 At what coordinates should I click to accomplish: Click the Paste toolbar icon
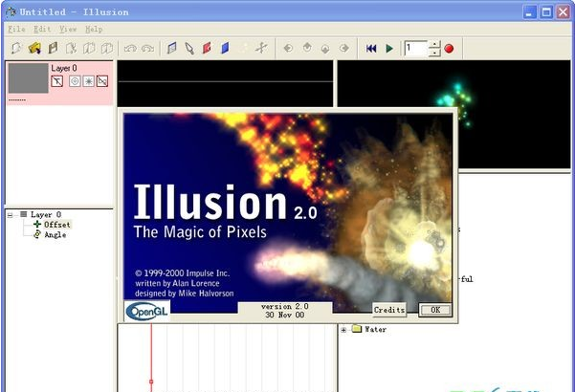pyautogui.click(x=107, y=48)
